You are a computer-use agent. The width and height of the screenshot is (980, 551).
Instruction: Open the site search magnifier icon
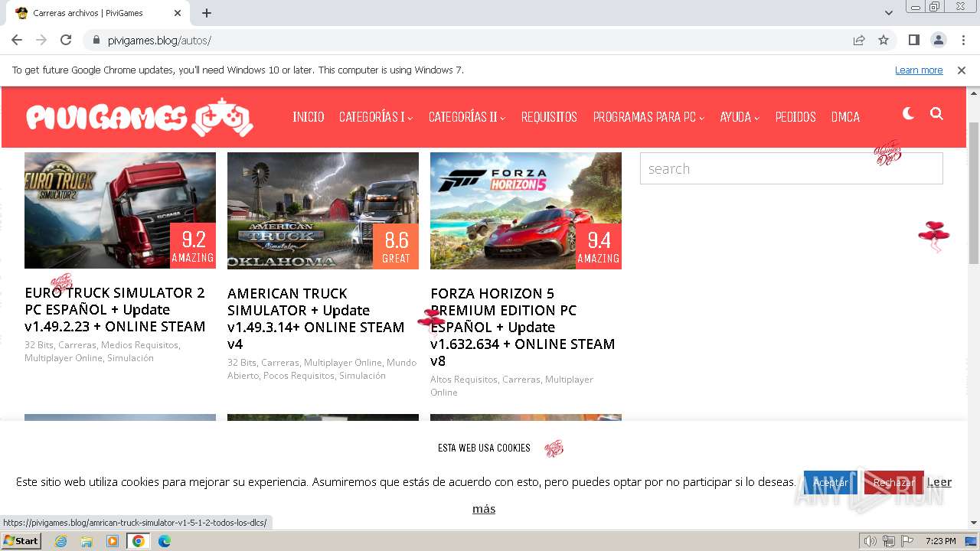pos(936,114)
